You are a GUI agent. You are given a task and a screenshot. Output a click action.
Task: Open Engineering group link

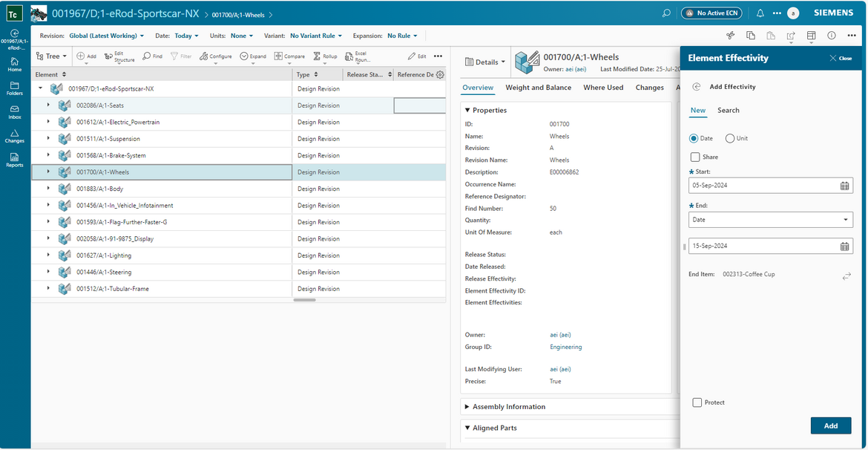(565, 347)
